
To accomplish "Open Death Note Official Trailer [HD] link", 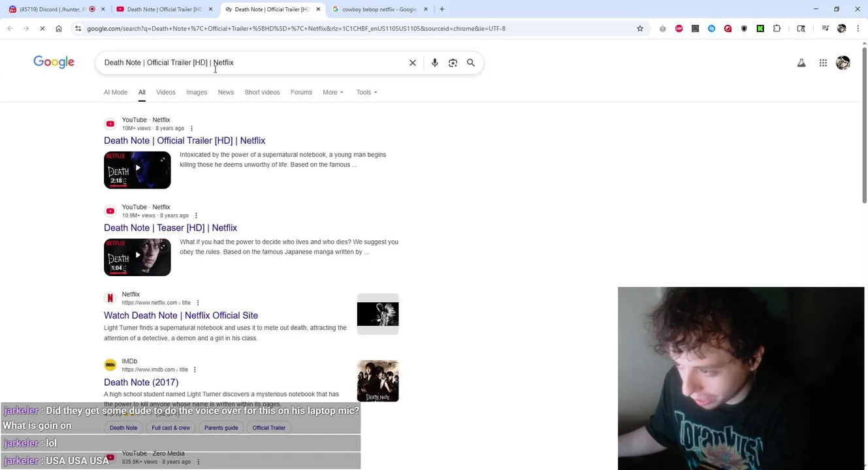I will click(x=184, y=140).
